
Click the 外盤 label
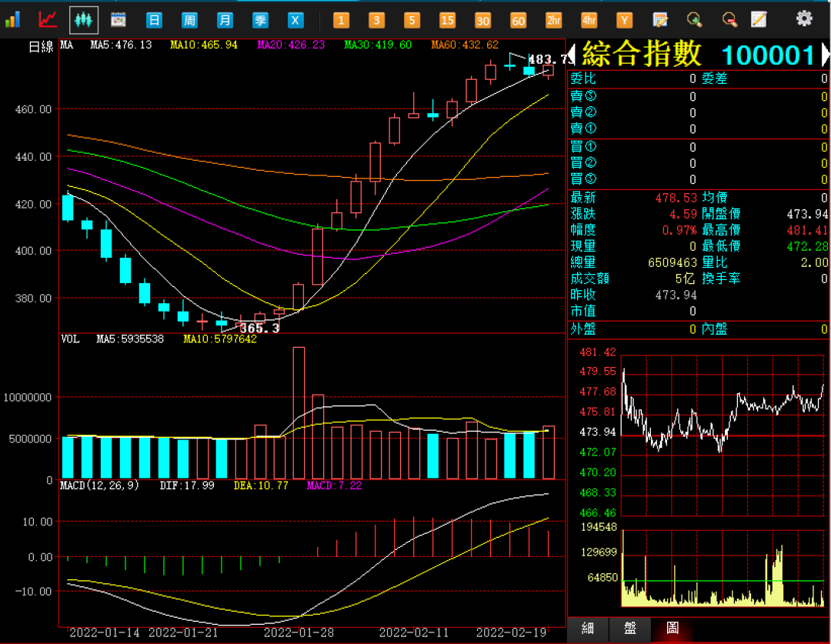click(583, 329)
